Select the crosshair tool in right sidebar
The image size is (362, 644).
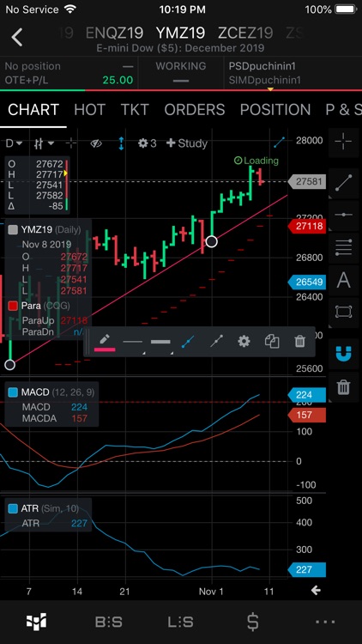tap(343, 142)
